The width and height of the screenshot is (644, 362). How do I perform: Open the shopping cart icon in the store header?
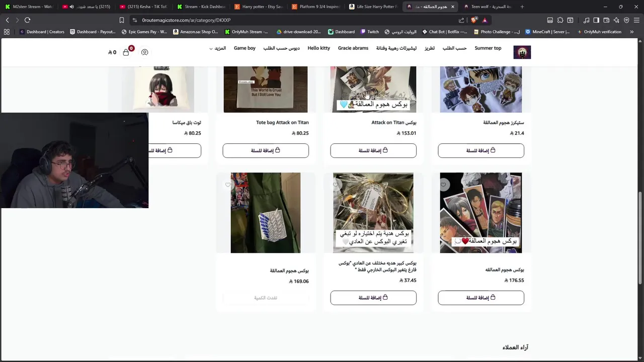click(126, 52)
